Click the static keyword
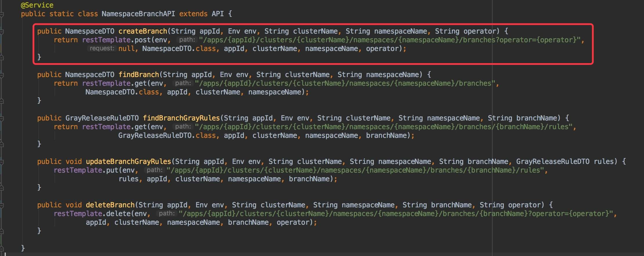This screenshot has height=256, width=644. tap(61, 14)
